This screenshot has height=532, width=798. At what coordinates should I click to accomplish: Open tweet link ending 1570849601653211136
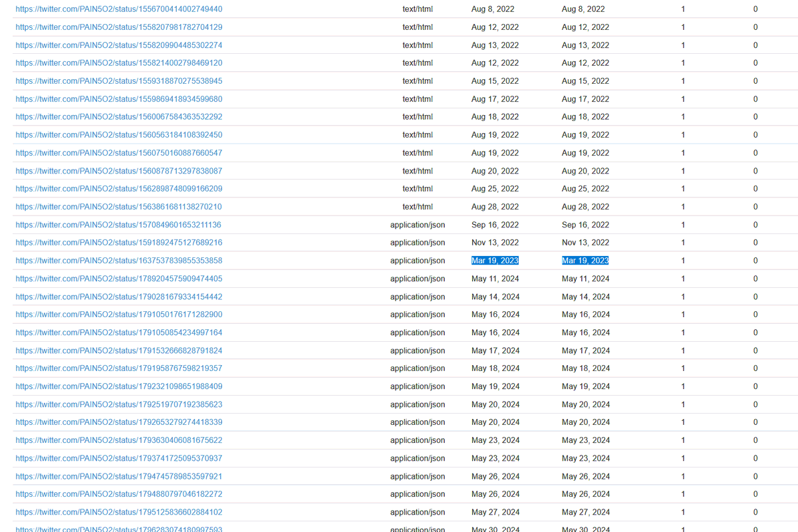pos(118,225)
